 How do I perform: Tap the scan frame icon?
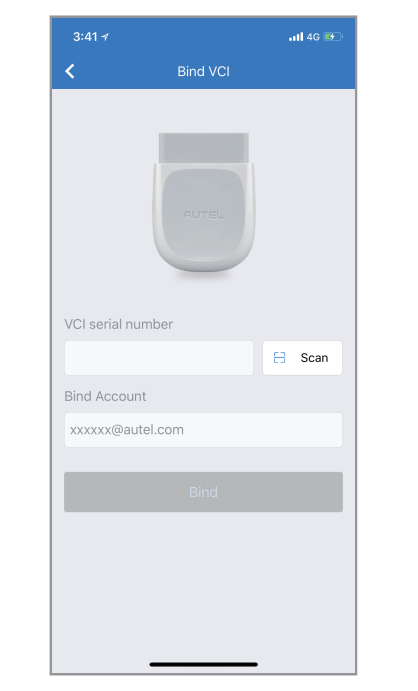(279, 357)
